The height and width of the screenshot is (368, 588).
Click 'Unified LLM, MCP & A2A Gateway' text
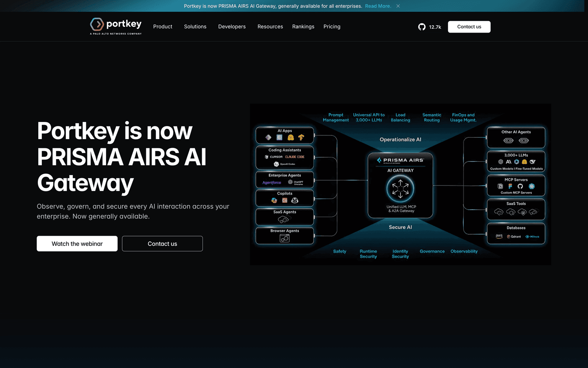point(401,209)
